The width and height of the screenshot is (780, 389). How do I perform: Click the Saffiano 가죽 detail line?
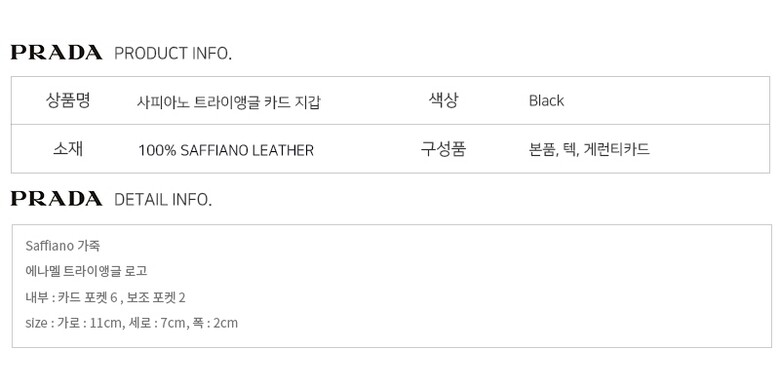(63, 246)
